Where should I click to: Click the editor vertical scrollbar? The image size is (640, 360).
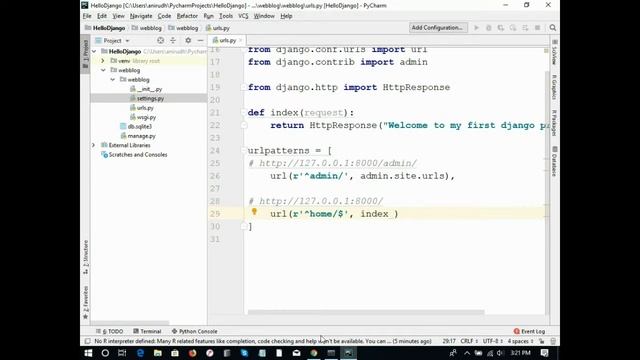point(547,192)
